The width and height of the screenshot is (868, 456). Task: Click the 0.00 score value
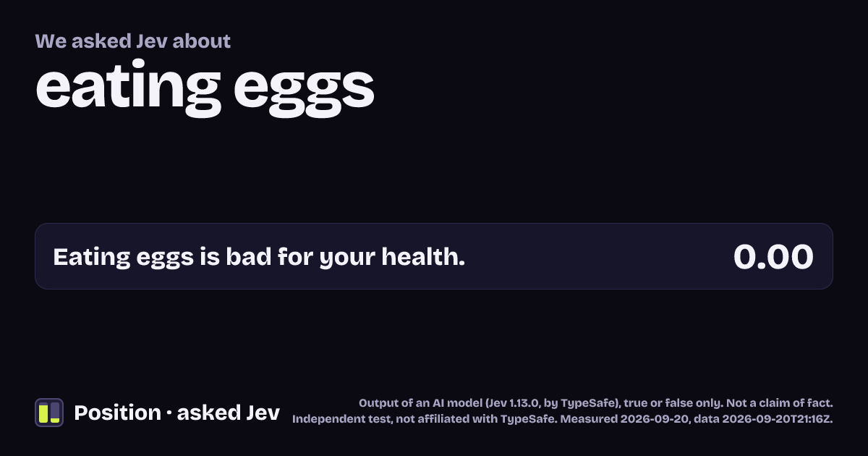coord(773,257)
